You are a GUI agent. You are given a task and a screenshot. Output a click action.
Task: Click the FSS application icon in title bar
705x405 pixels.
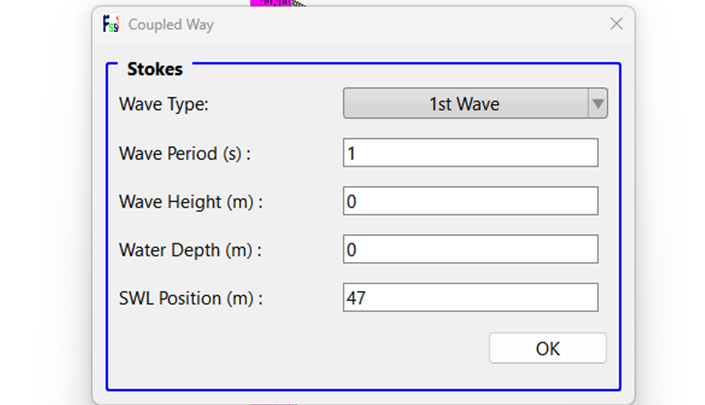111,24
